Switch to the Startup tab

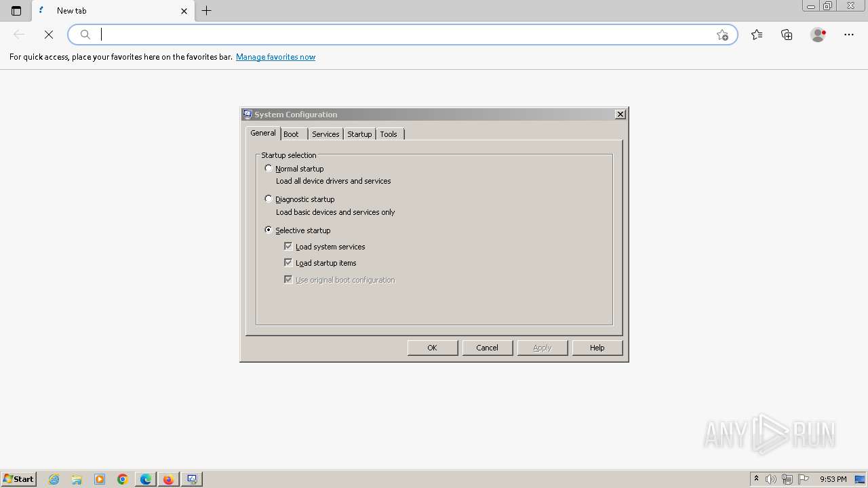point(359,134)
